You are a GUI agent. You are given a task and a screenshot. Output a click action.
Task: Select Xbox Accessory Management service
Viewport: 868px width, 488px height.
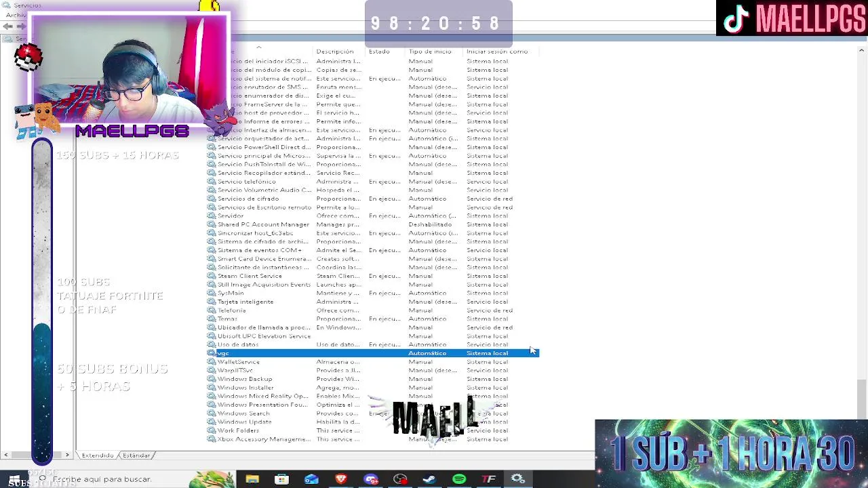(373, 439)
